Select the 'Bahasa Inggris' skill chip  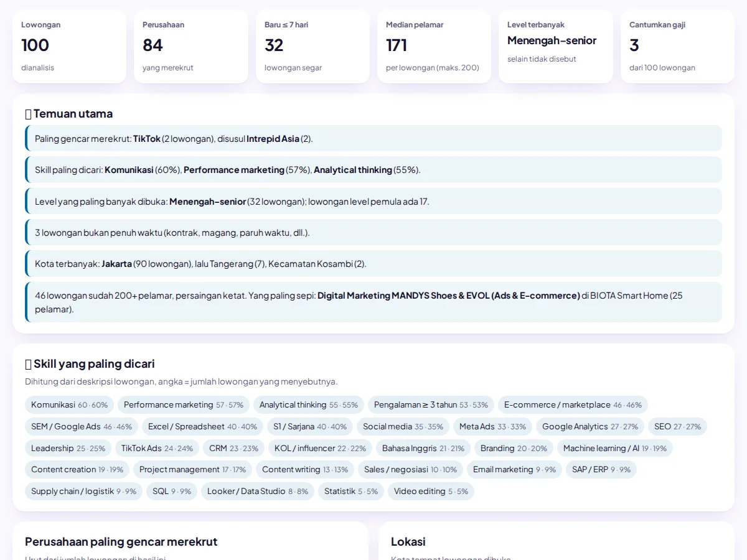pos(423,449)
